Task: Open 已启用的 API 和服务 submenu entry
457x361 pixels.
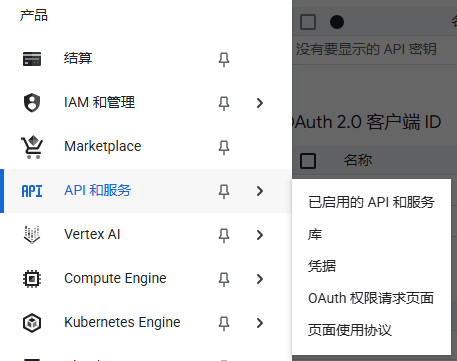Action: point(371,202)
